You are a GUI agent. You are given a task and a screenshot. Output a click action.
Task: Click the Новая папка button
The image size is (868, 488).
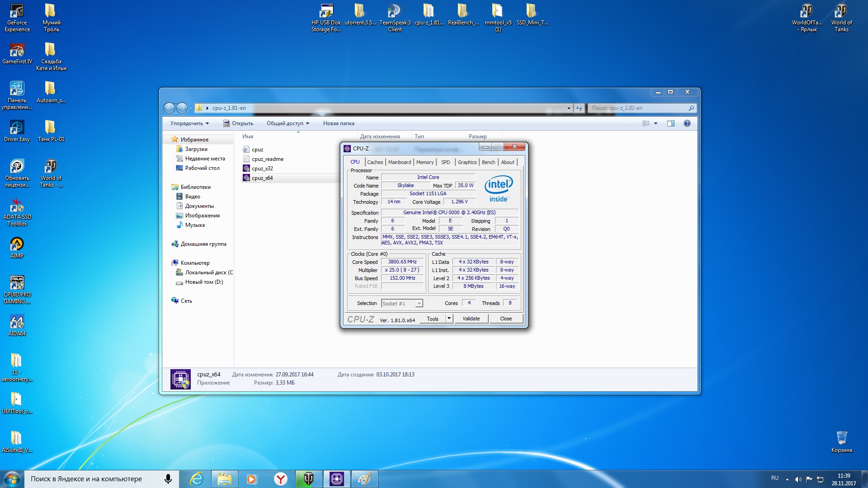339,123
